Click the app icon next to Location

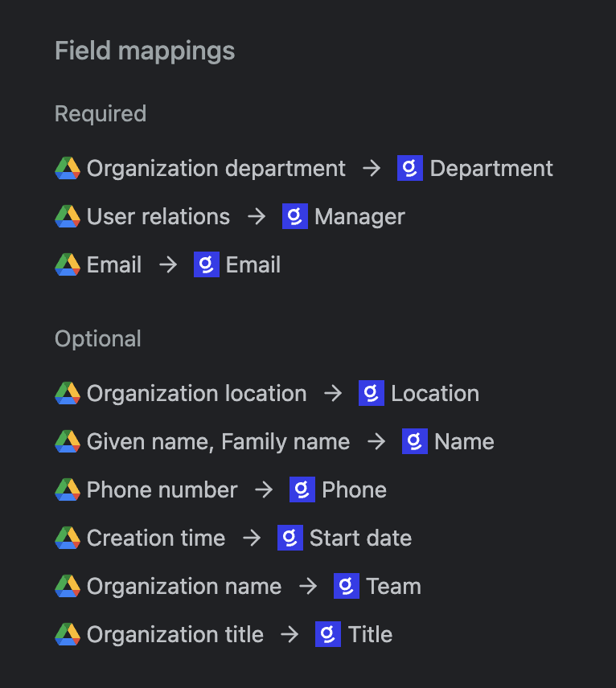[x=372, y=394]
